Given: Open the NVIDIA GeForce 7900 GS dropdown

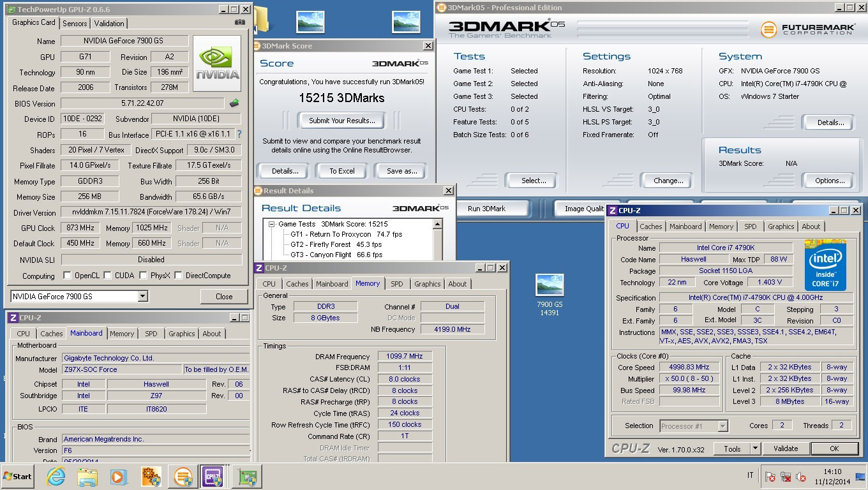Looking at the screenshot, I should click(142, 296).
